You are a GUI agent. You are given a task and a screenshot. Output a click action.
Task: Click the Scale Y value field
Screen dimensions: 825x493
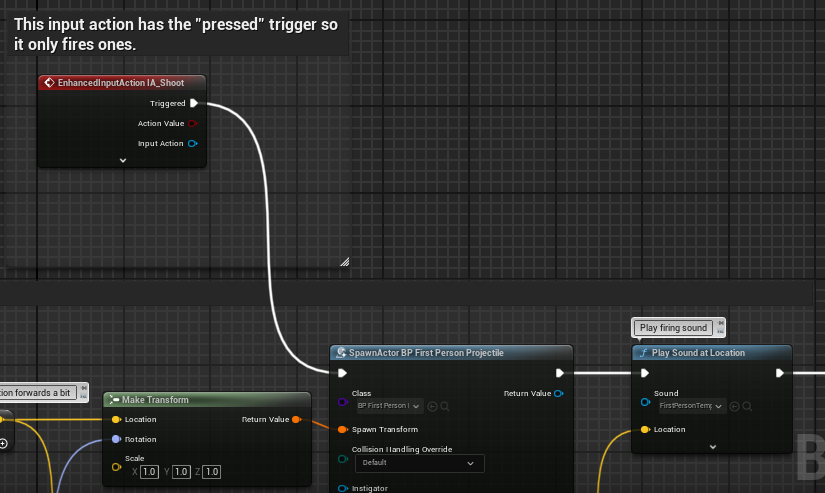tap(181, 472)
